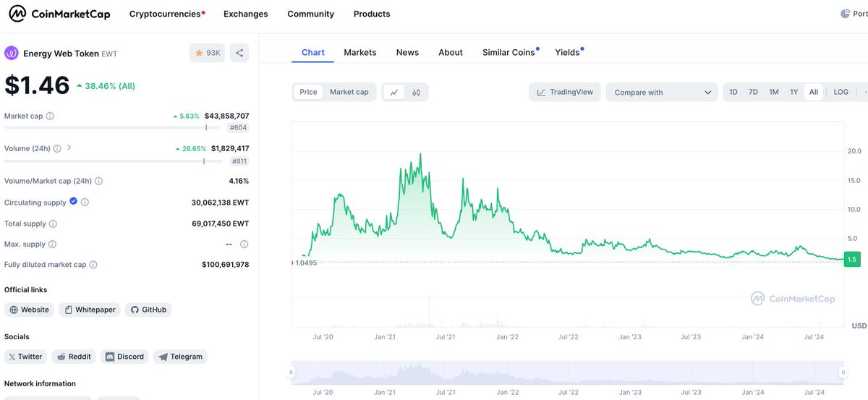Open the Products menu

point(372,14)
